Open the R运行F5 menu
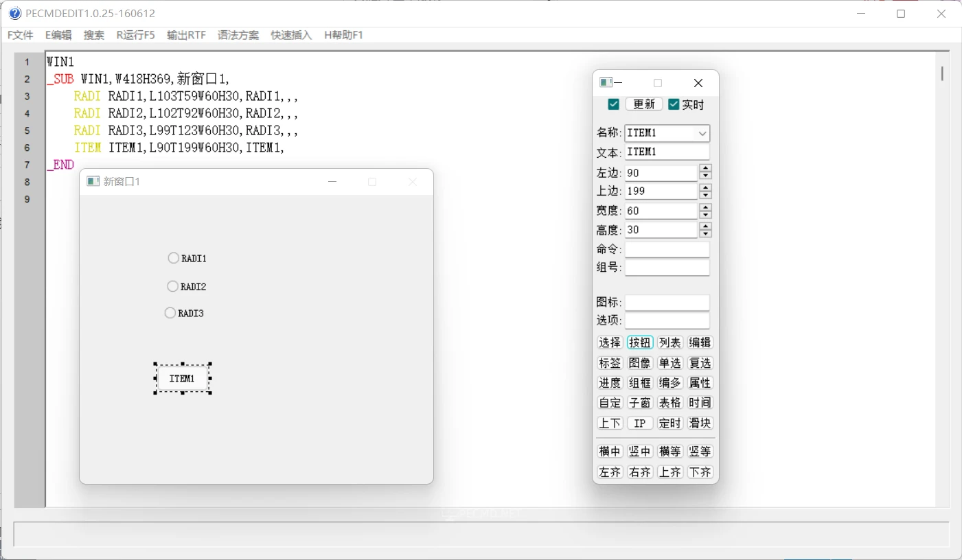The height and width of the screenshot is (560, 962). 135,35
